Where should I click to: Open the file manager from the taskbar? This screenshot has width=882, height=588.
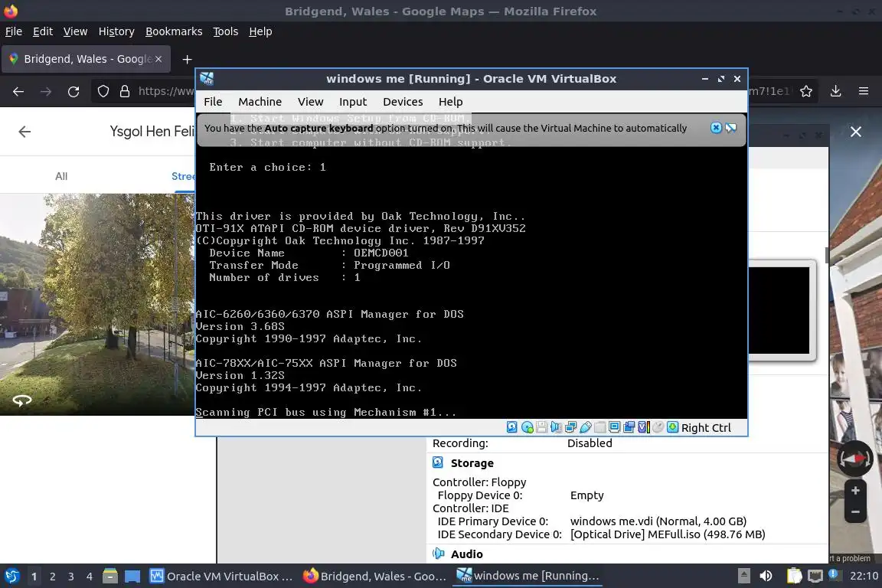point(110,577)
